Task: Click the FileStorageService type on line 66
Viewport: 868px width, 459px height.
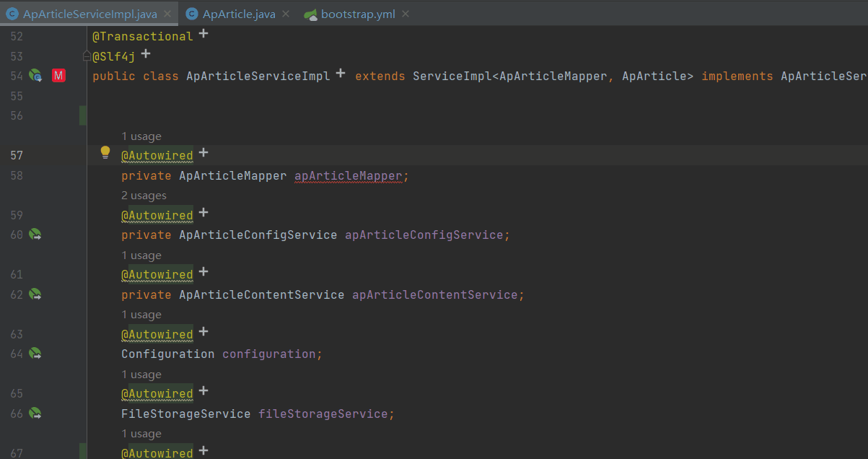Action: [x=186, y=414]
